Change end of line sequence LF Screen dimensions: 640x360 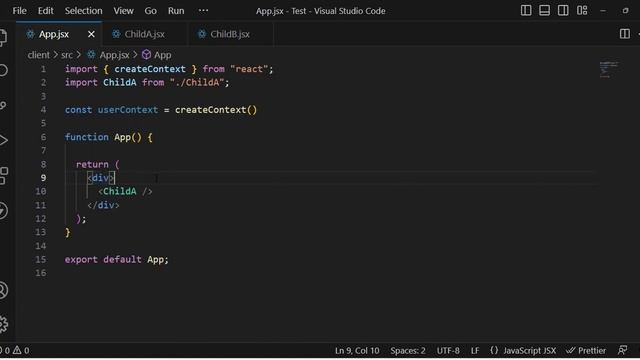click(475, 351)
